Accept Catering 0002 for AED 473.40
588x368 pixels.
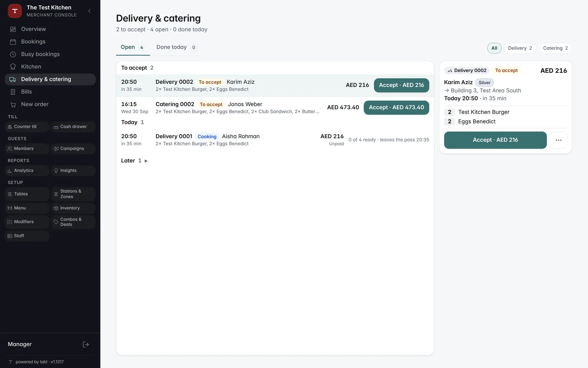[396, 108]
